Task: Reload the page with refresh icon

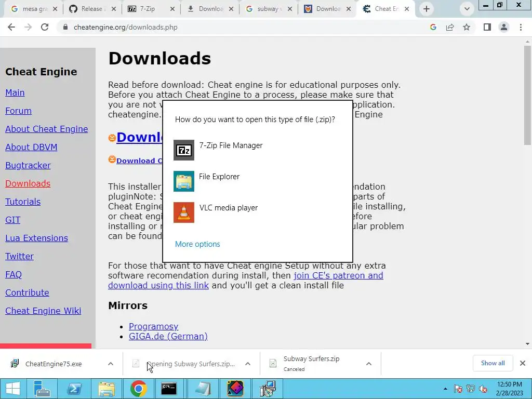Action: [45, 27]
